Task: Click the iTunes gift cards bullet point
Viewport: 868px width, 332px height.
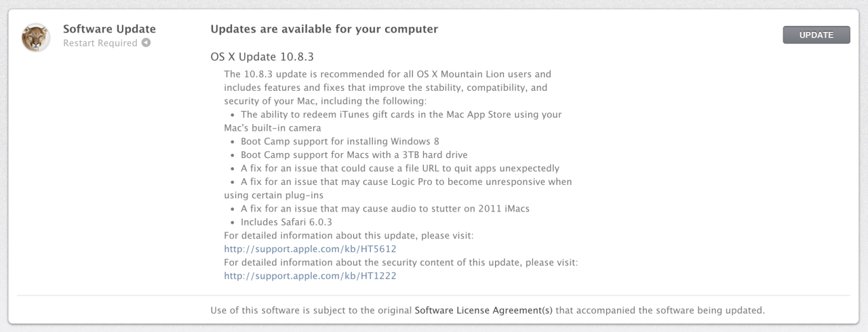Action: (x=401, y=115)
